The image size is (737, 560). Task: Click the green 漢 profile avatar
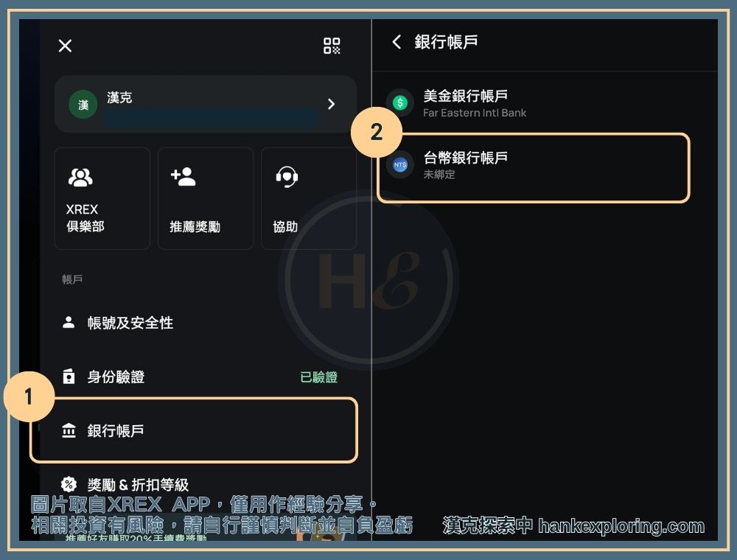(x=83, y=105)
